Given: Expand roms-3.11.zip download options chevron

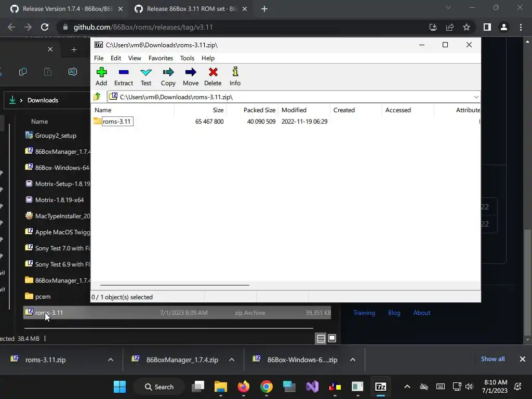Looking at the screenshot, I should [111, 360].
